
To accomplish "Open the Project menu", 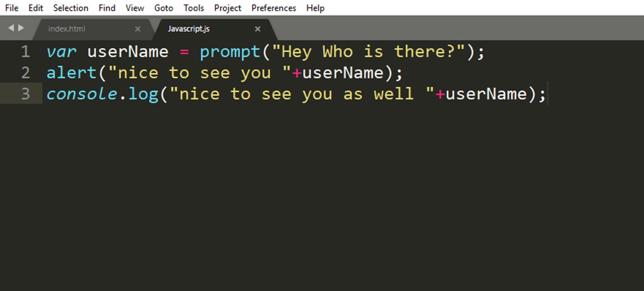I will click(228, 8).
